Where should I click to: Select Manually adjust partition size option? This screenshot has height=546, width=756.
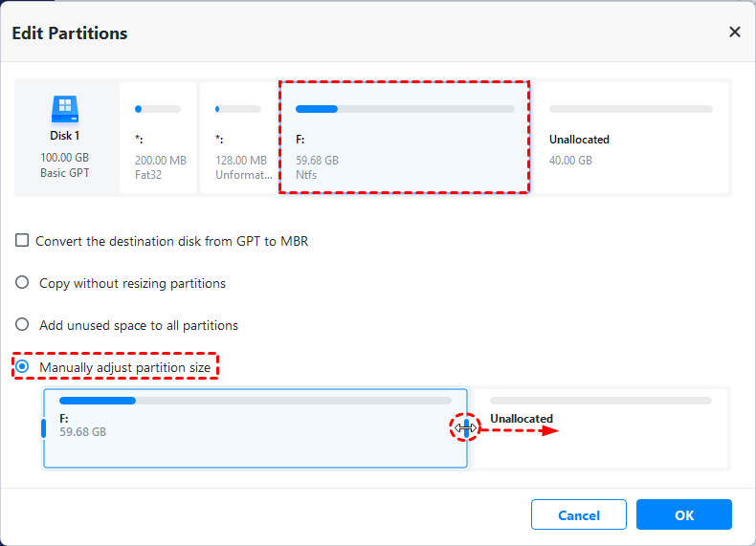tap(22, 367)
